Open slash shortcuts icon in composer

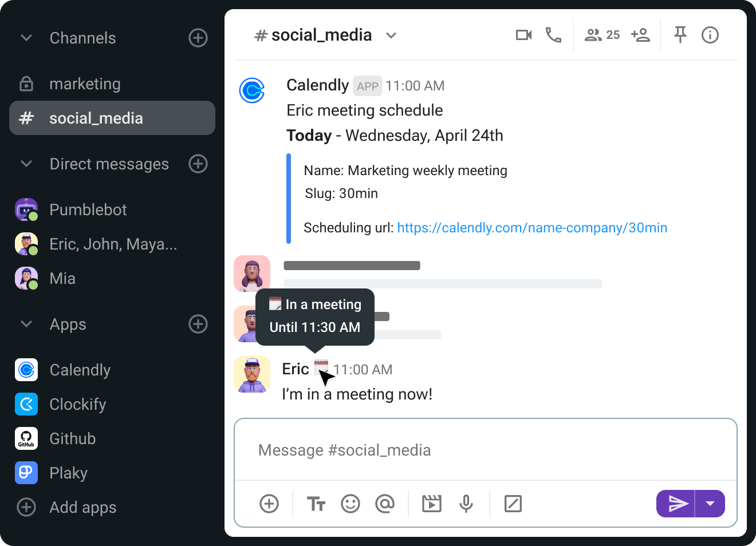tap(513, 504)
